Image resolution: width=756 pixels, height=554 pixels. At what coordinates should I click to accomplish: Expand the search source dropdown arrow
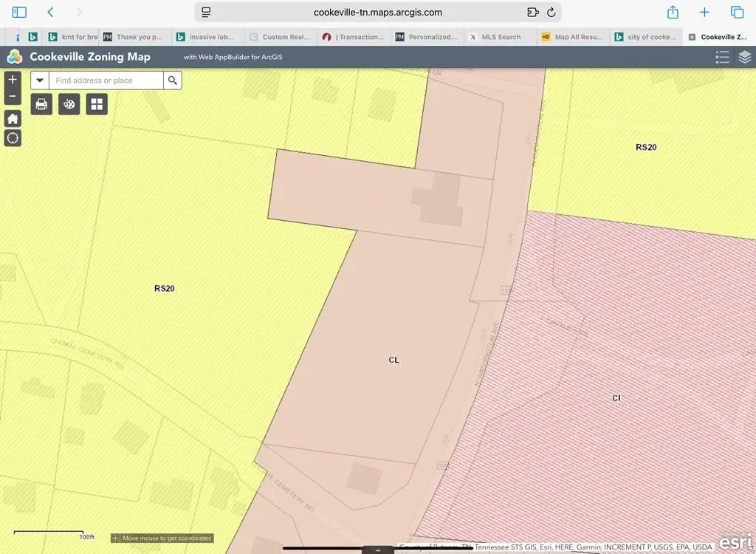[40, 81]
